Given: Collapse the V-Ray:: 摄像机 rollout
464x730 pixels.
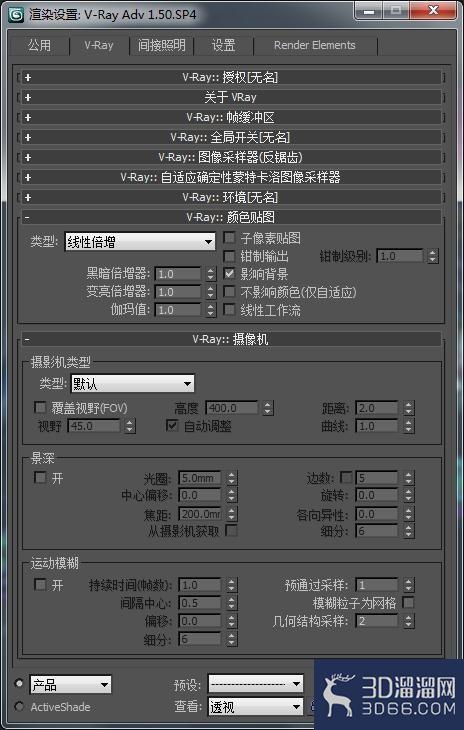Looking at the screenshot, I should point(230,339).
